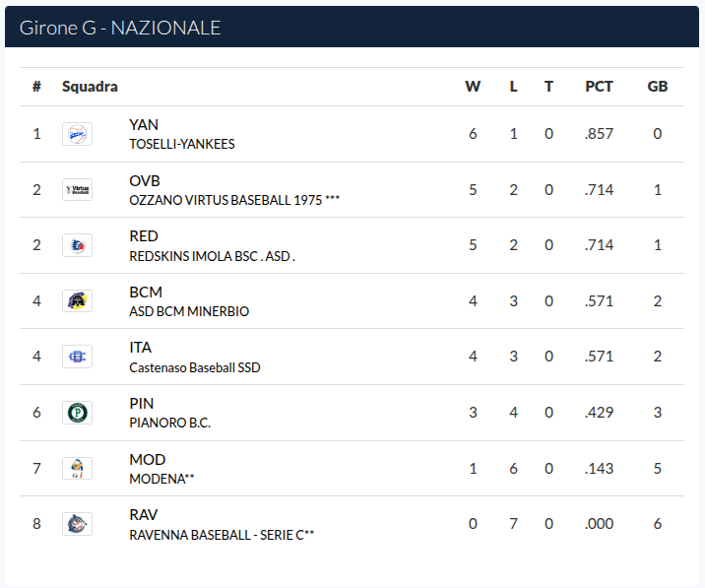The width and height of the screenshot is (705, 588).
Task: Open the Castenaso Baseball logo icon
Action: coord(78,357)
